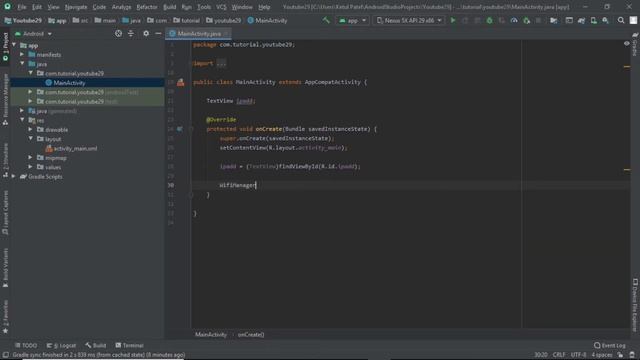Click the Apply Changes and Restart Activity icon
640x360 pixels.
point(465,20)
